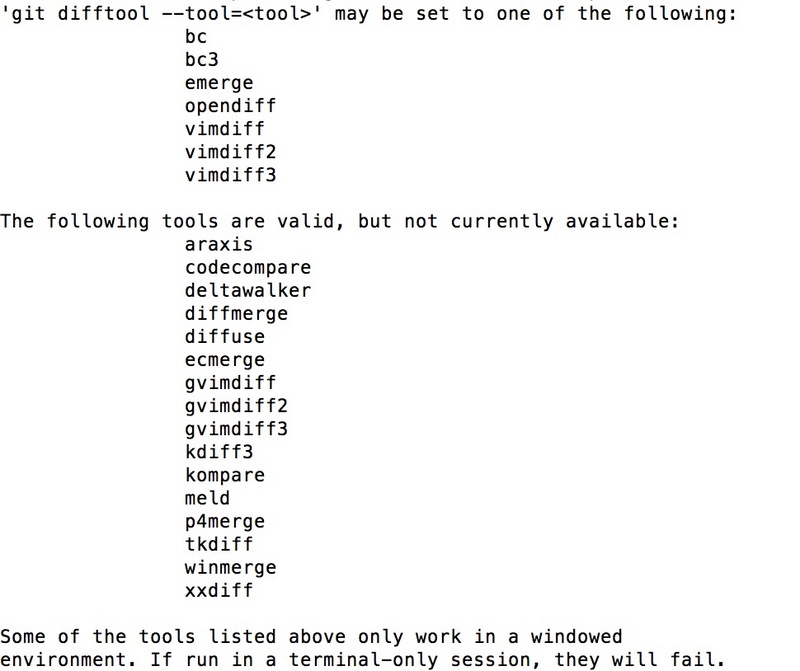800x671 pixels.
Task: Click the word 'bc' in the list
Action: [x=196, y=36]
